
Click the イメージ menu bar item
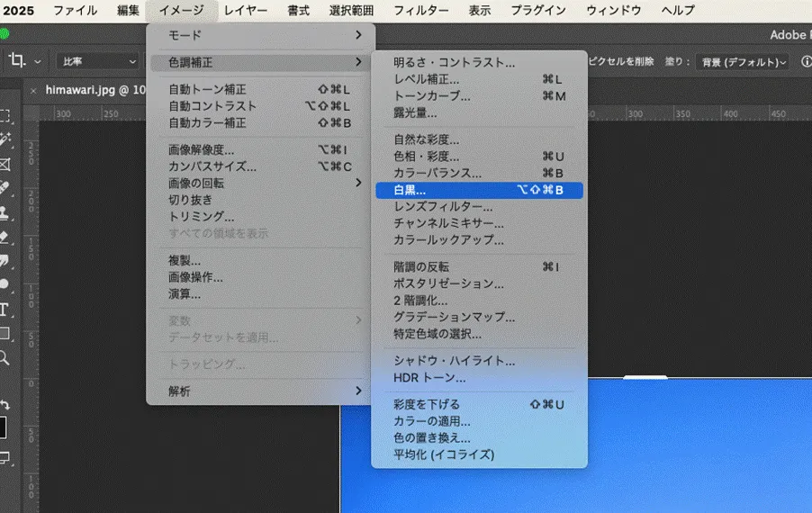[x=182, y=11]
